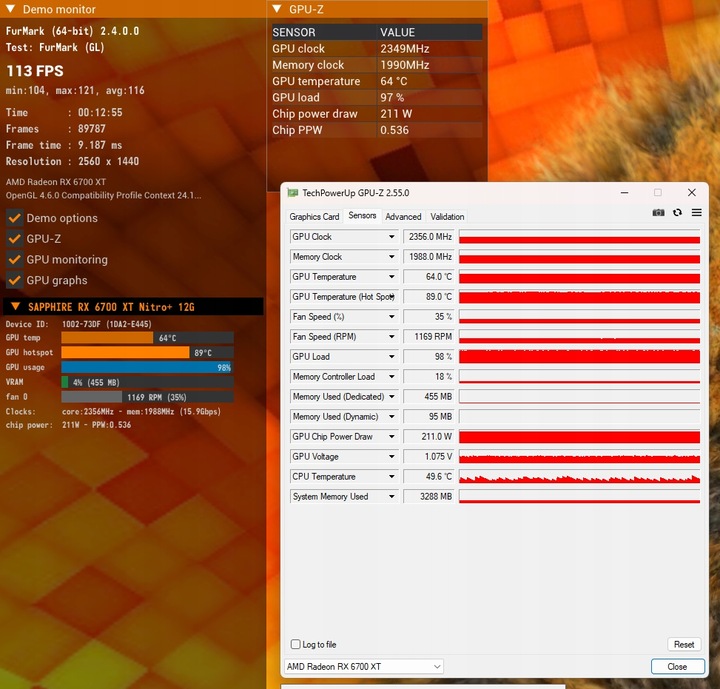Collapse the SAPPHIRE RX 6700 XT section
720x689 pixels.
[15, 306]
